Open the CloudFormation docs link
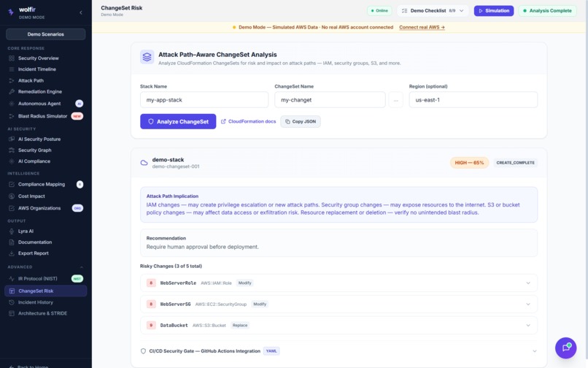Screen dimensions: 588x368 pyautogui.click(x=248, y=121)
